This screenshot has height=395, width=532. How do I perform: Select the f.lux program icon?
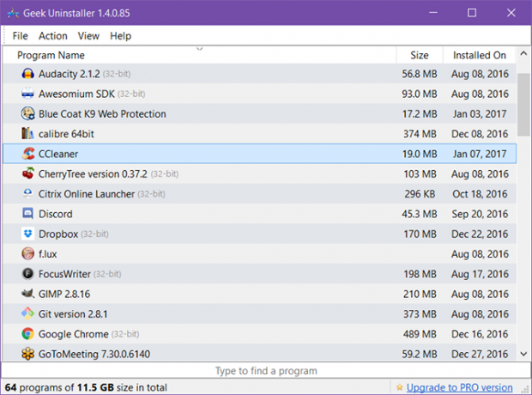pos(27,253)
